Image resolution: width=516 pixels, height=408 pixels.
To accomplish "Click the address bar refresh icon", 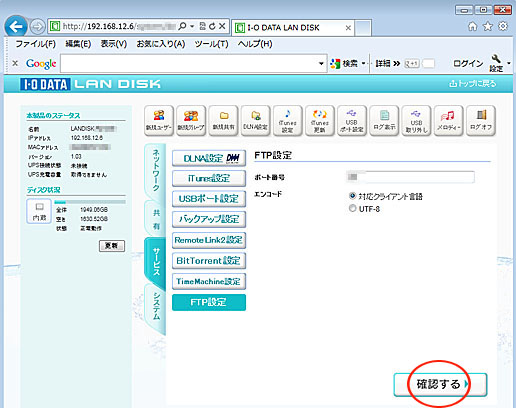I will tap(212, 26).
